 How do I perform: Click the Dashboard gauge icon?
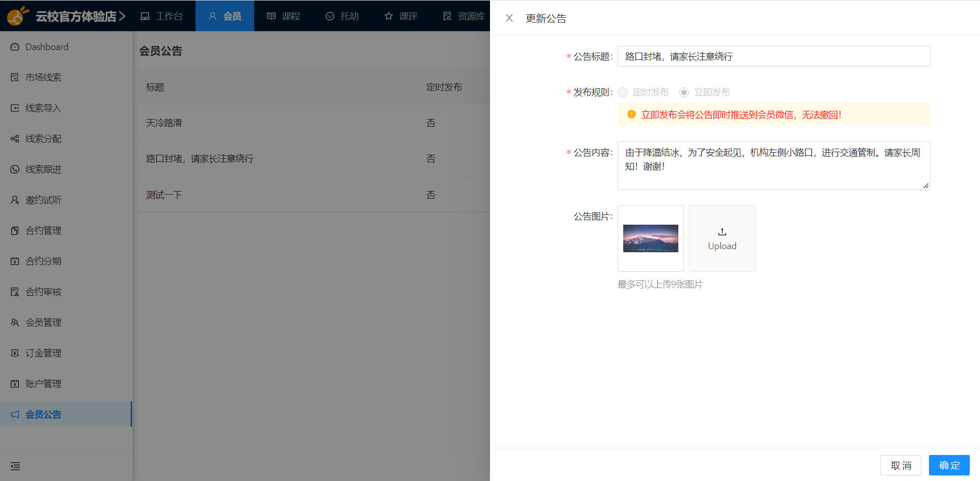(15, 47)
